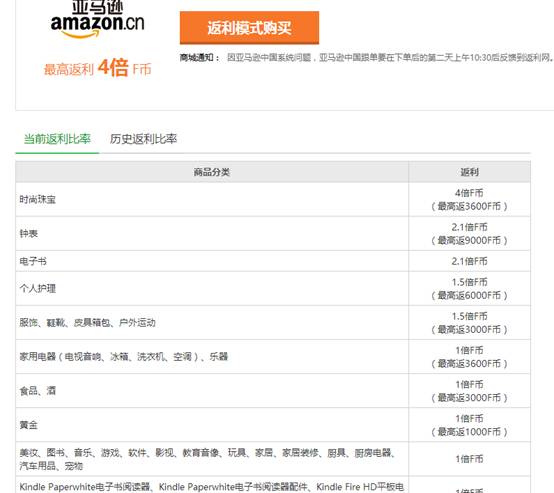554x493 pixels.
Task: Click the 服饰、鞋靴、皮具箱包、户外运动 row
Action: tap(273, 323)
